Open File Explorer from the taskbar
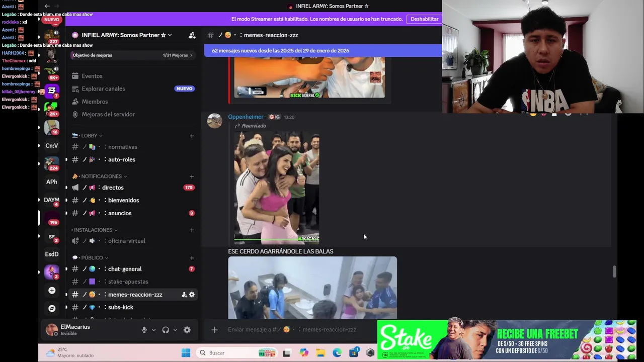The width and height of the screenshot is (644, 362). (x=320, y=353)
